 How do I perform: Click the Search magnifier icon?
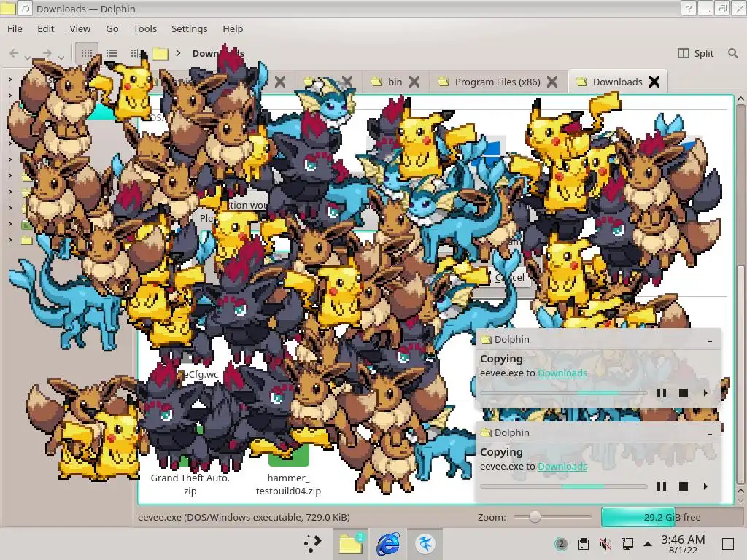[732, 53]
